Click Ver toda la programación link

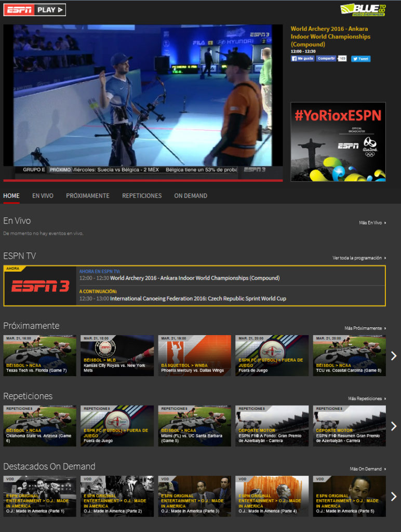[x=359, y=258]
